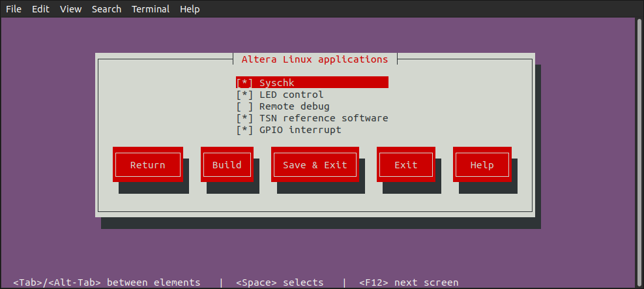The width and height of the screenshot is (644, 289).
Task: Click the Return button
Action: (x=148, y=164)
